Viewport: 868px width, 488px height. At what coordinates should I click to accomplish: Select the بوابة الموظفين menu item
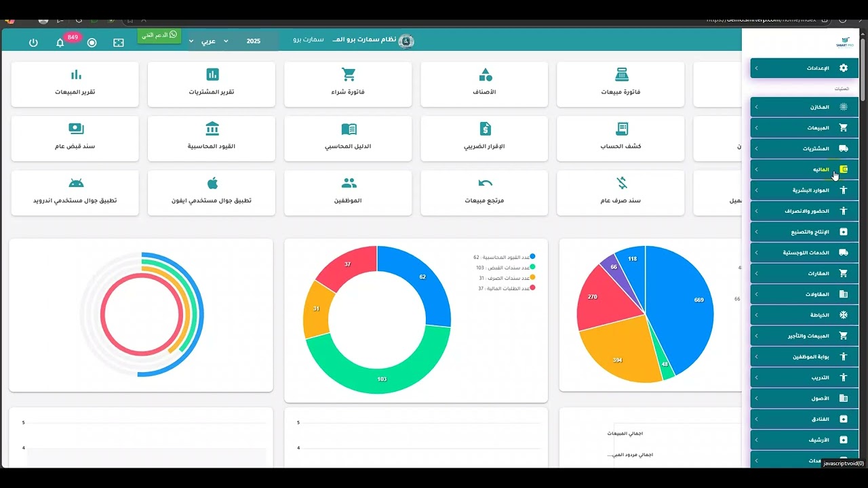tap(804, 357)
